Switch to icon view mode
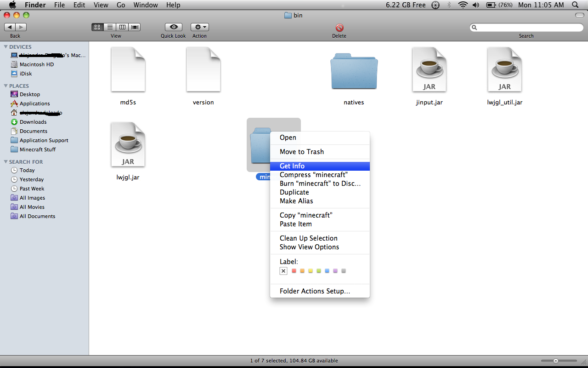588x368 pixels. tap(97, 27)
